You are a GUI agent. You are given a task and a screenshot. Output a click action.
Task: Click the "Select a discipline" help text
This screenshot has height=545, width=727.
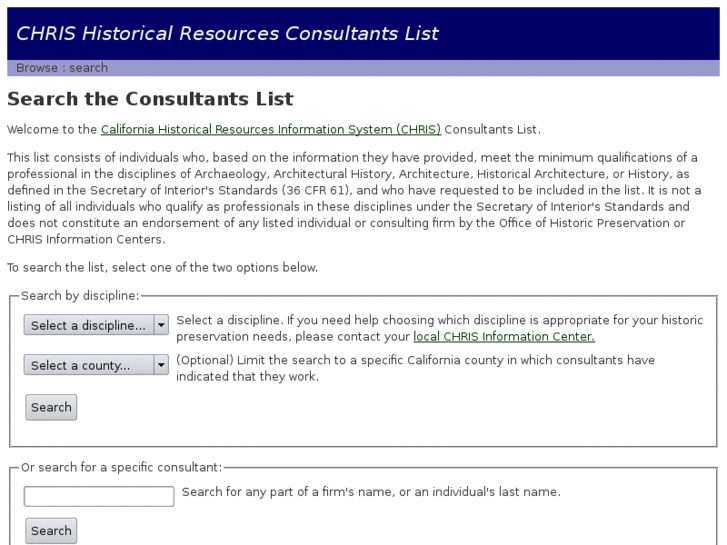tap(439, 321)
